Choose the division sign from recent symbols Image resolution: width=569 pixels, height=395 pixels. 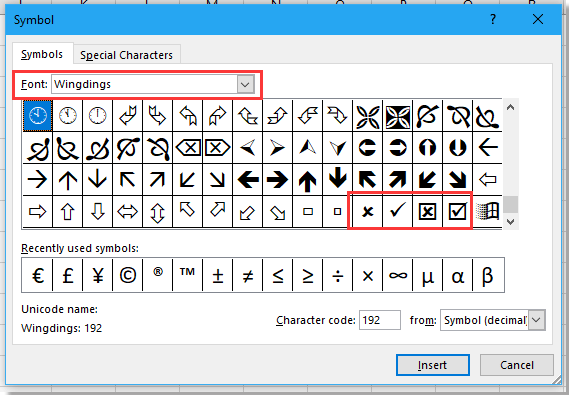[337, 275]
